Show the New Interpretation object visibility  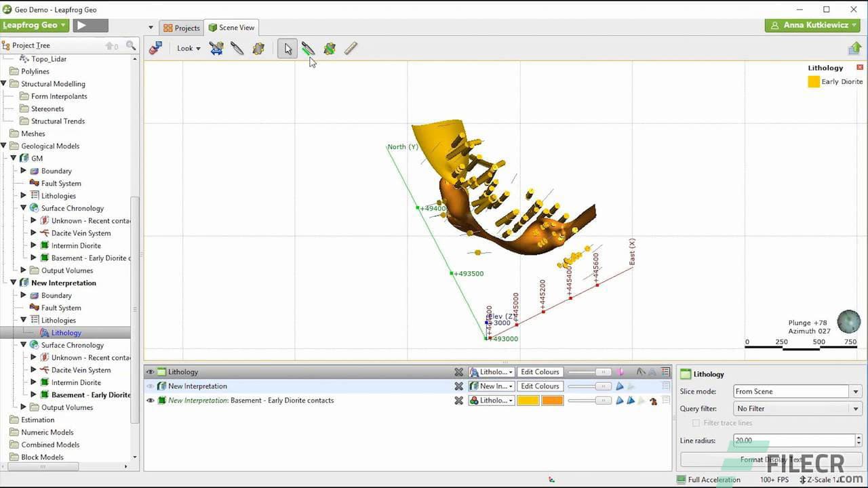[x=150, y=386]
